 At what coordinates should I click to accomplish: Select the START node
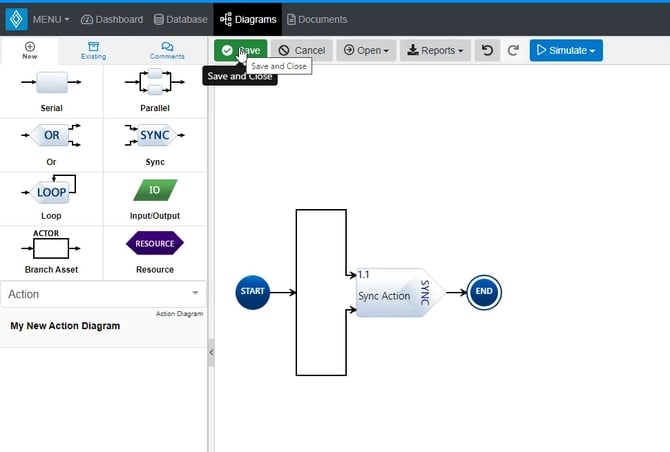(253, 292)
